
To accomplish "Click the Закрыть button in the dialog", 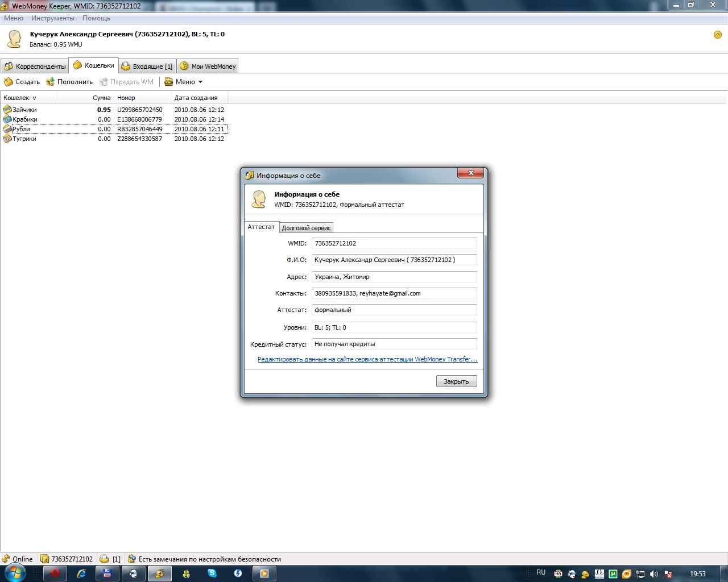I will point(456,381).
